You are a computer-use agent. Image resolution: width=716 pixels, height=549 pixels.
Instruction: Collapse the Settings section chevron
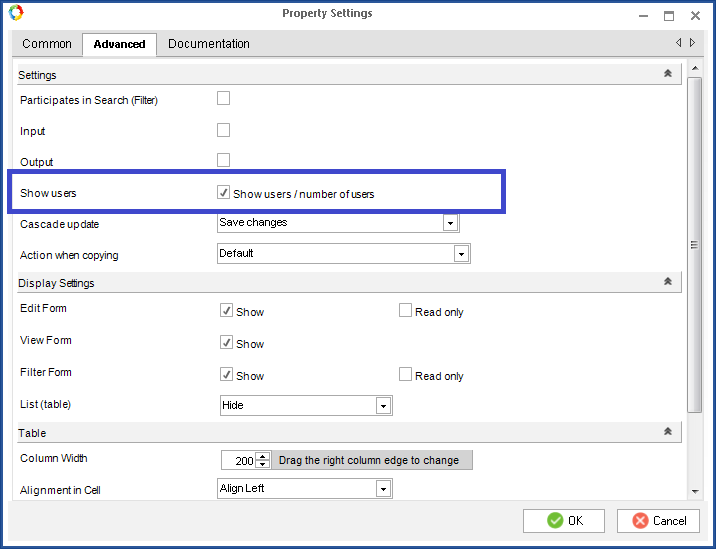click(x=668, y=73)
